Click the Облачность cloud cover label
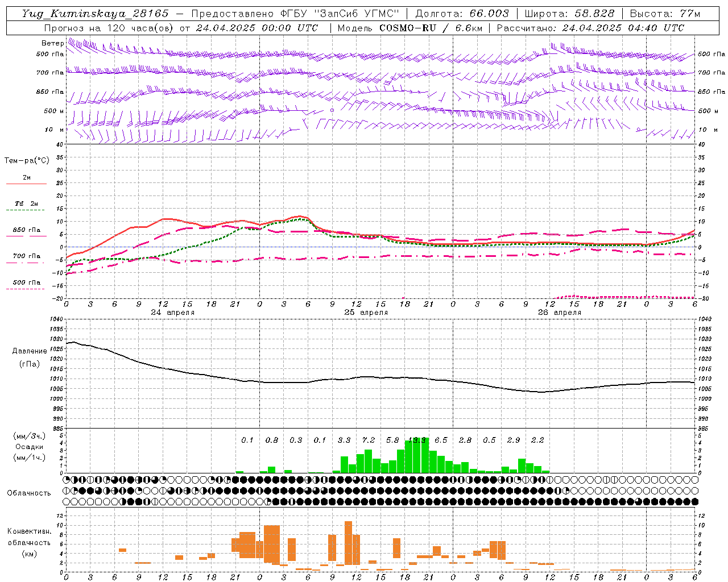Image resolution: width=728 pixels, height=582 pixels. click(29, 493)
